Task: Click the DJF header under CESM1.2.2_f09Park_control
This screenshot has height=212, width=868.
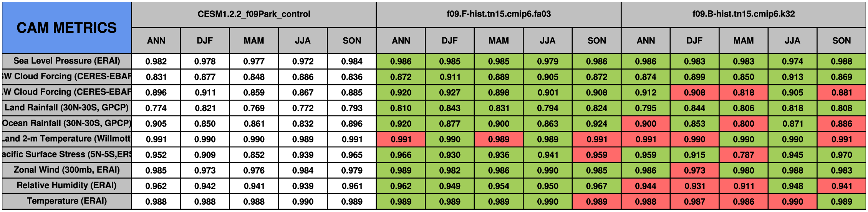Action: click(x=205, y=41)
